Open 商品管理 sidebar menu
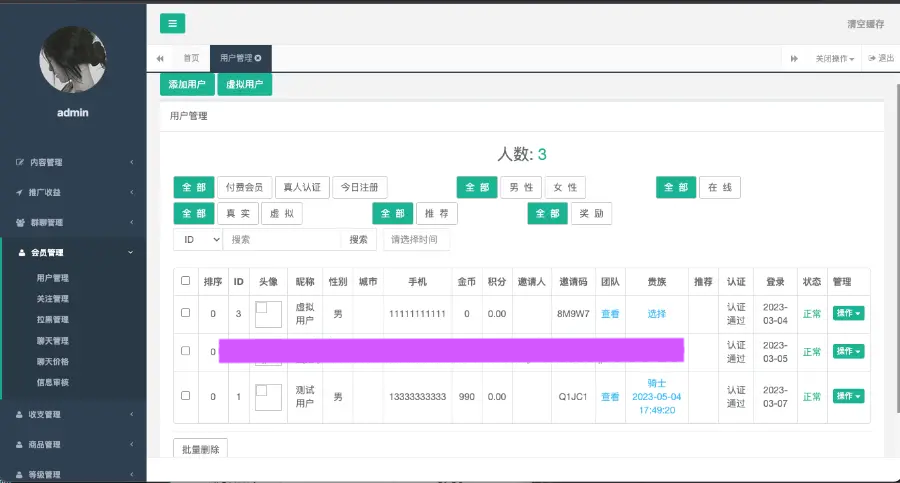Screen dimensions: 900x483 (x=46, y=444)
